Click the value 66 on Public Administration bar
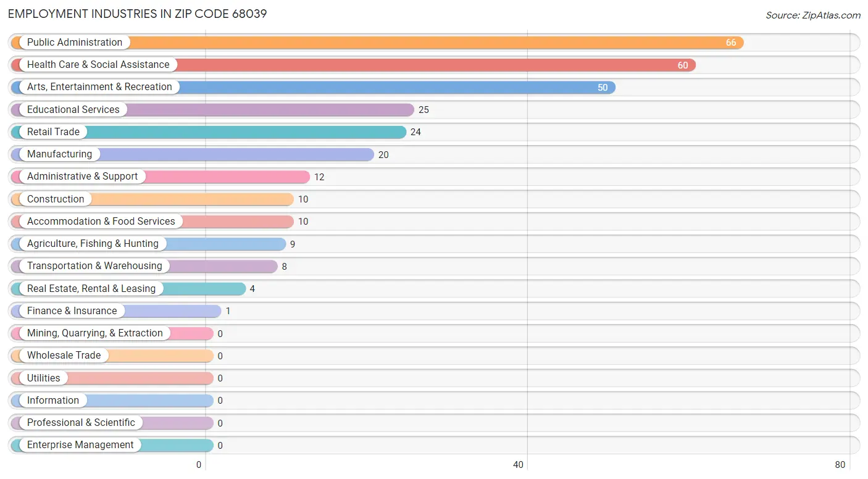This screenshot has width=868, height=479. (x=731, y=43)
